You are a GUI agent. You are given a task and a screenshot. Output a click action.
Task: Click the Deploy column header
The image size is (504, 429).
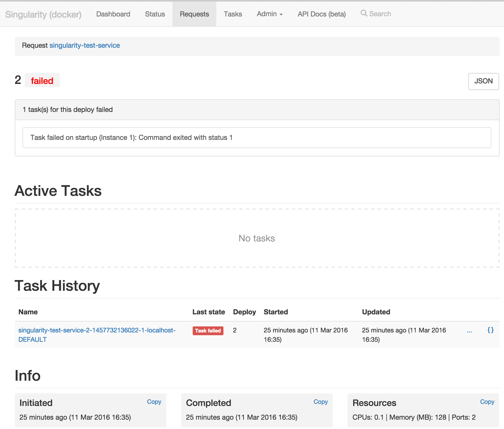coord(244,312)
